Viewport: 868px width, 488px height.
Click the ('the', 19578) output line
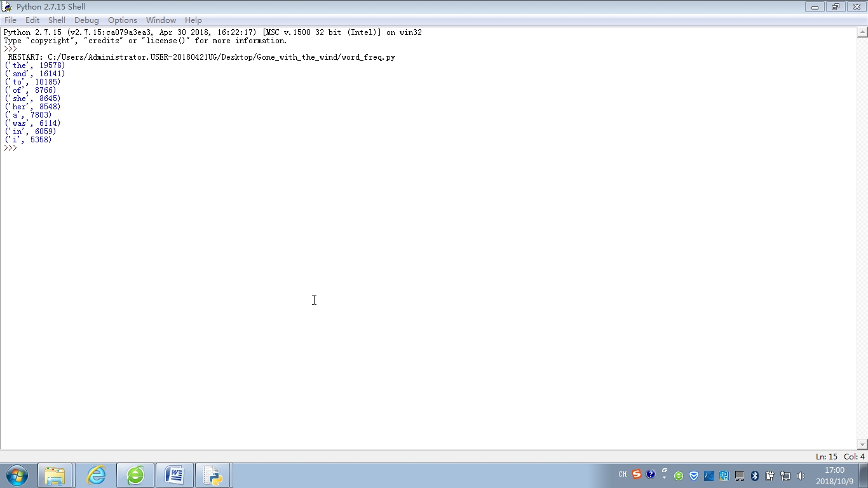click(35, 65)
